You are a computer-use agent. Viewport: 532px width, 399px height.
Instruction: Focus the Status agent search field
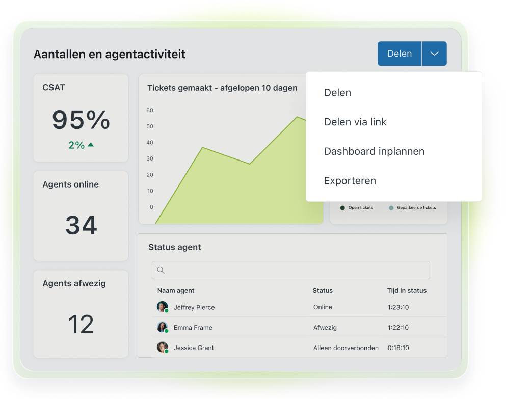point(296,270)
